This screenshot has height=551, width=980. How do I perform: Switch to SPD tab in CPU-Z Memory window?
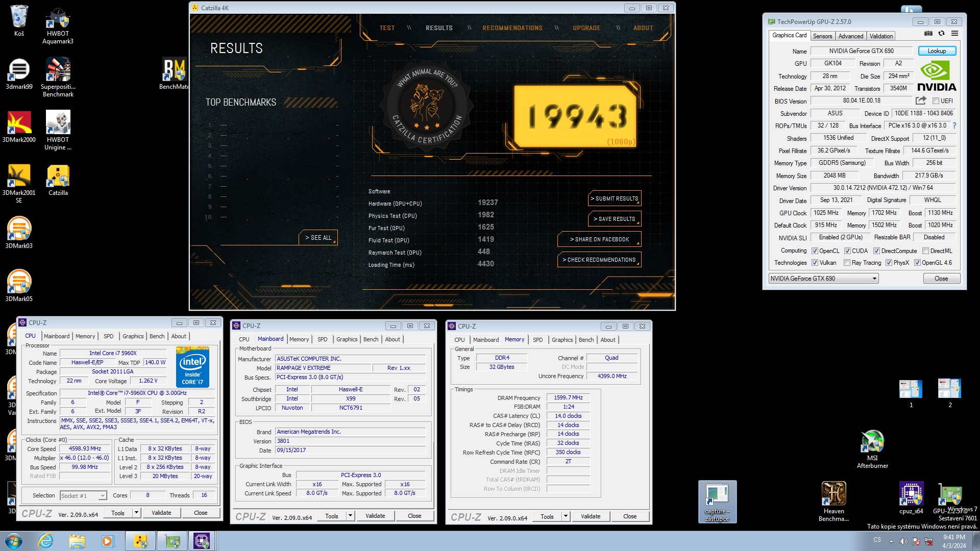[x=538, y=340]
